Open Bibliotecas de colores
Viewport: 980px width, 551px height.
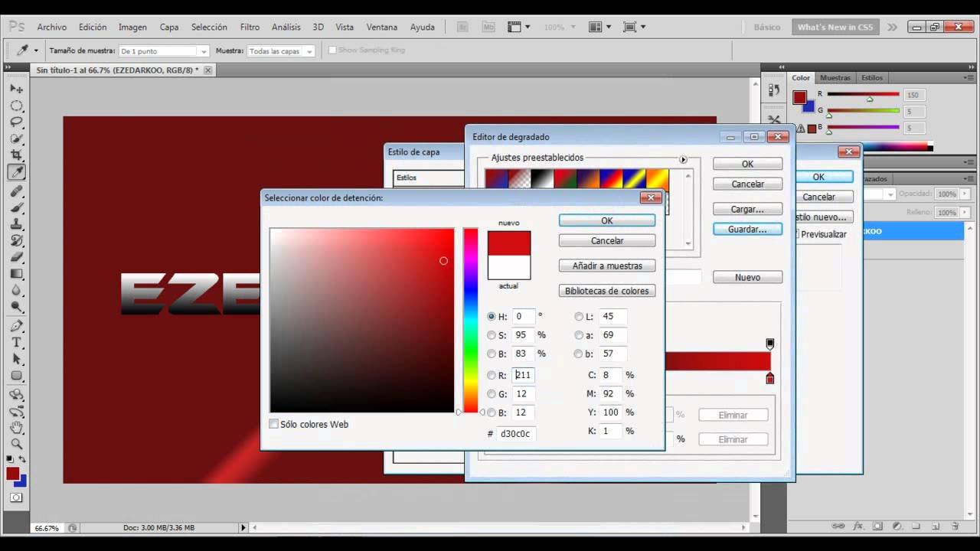[x=607, y=291]
